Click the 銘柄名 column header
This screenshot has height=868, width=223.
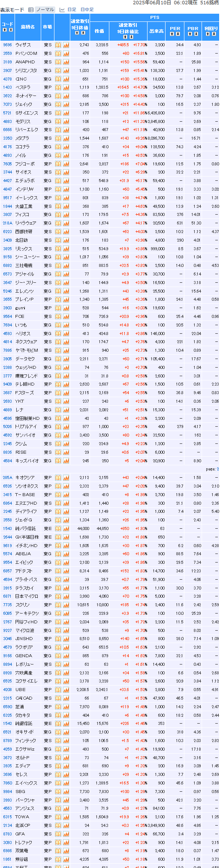coord(28,27)
